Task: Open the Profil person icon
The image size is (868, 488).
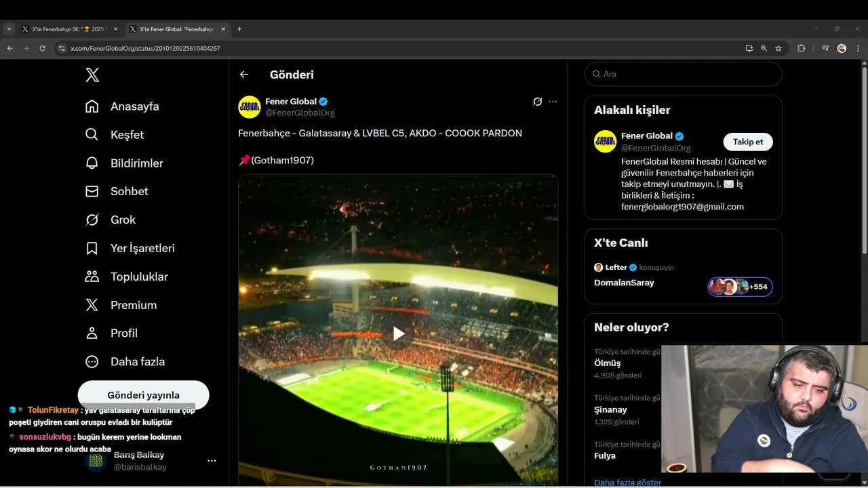Action: 92,333
